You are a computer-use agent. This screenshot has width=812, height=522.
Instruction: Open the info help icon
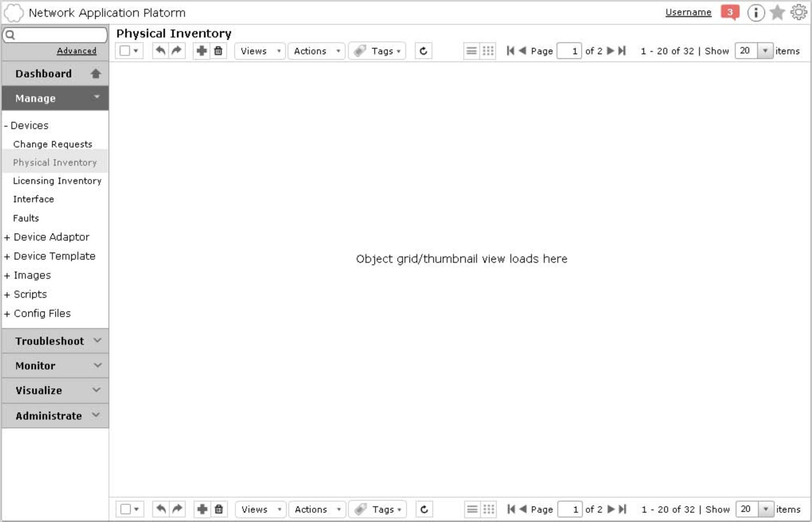click(x=756, y=13)
